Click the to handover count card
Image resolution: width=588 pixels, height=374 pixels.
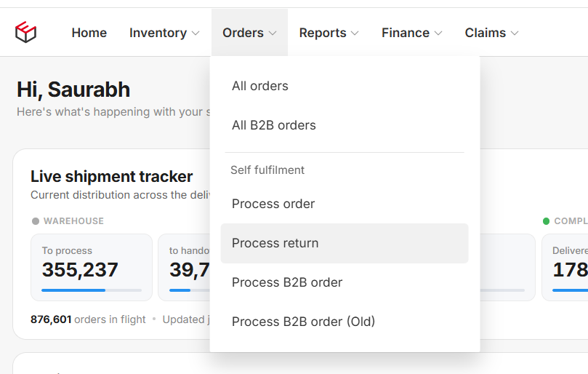point(184,267)
